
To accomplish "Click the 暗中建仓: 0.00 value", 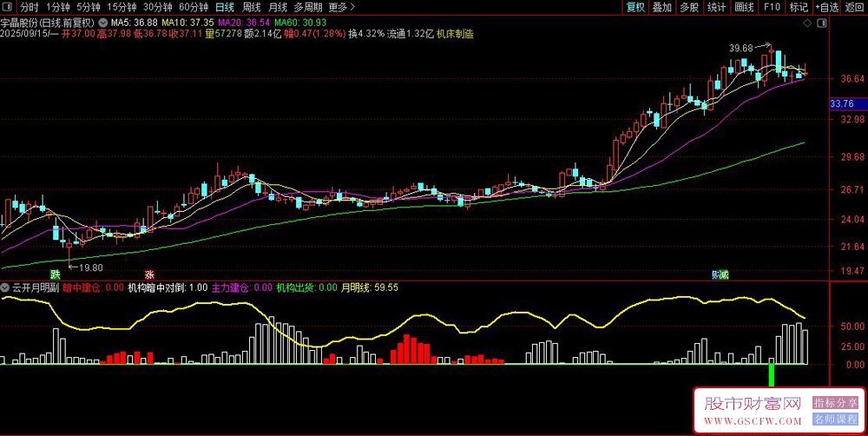I will tap(93, 287).
